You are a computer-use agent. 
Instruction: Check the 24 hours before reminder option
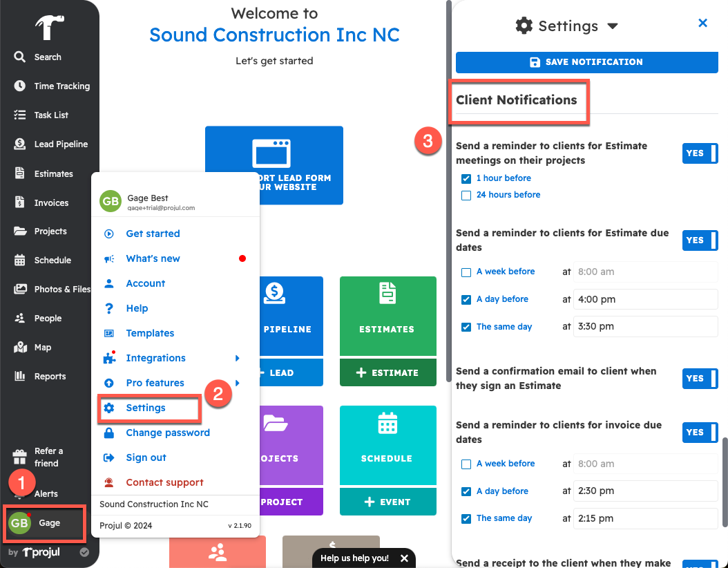(466, 195)
